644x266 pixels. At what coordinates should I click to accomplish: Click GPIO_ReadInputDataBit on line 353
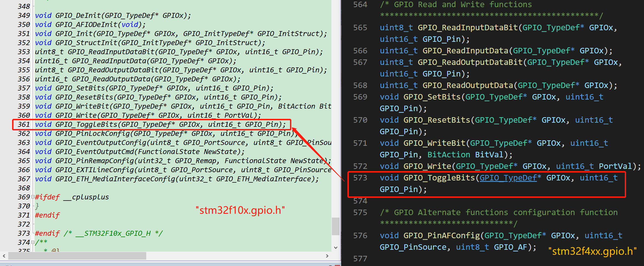tap(111, 52)
